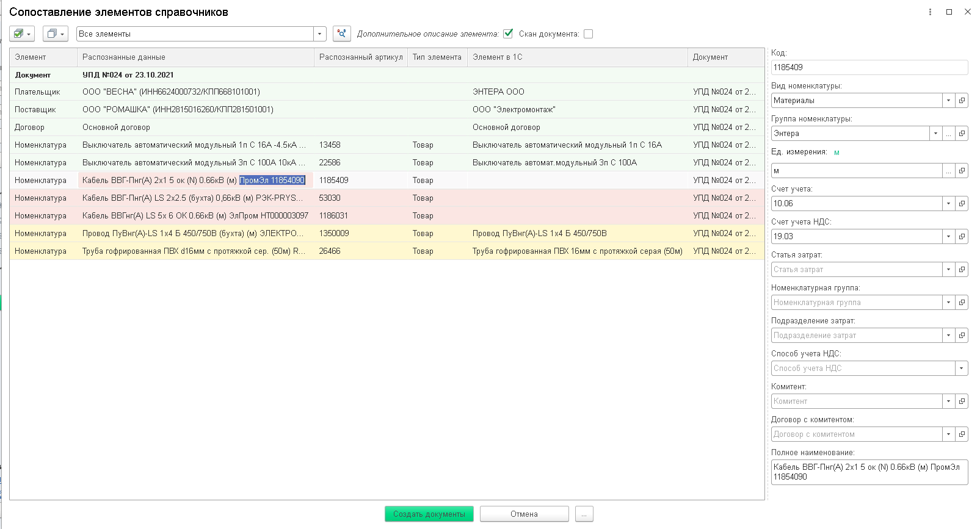
Task: Open Подразделение затрат with its open icon
Action: click(x=962, y=335)
